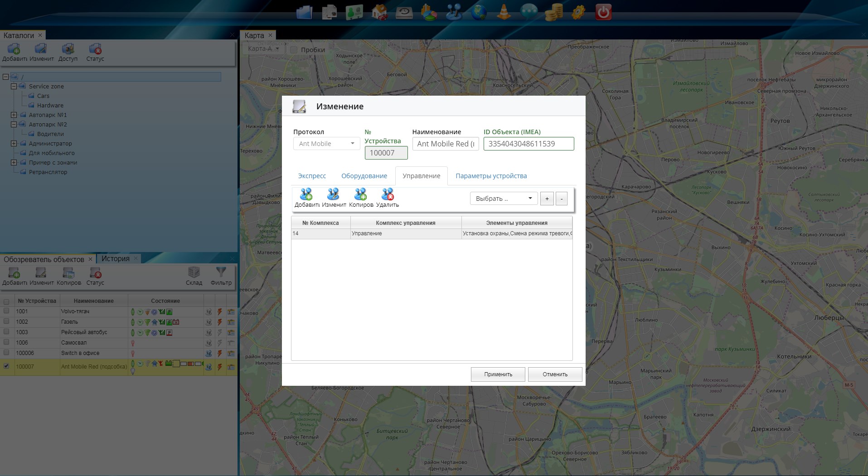Open the Протокол Ant Mobile dropdown

point(326,144)
